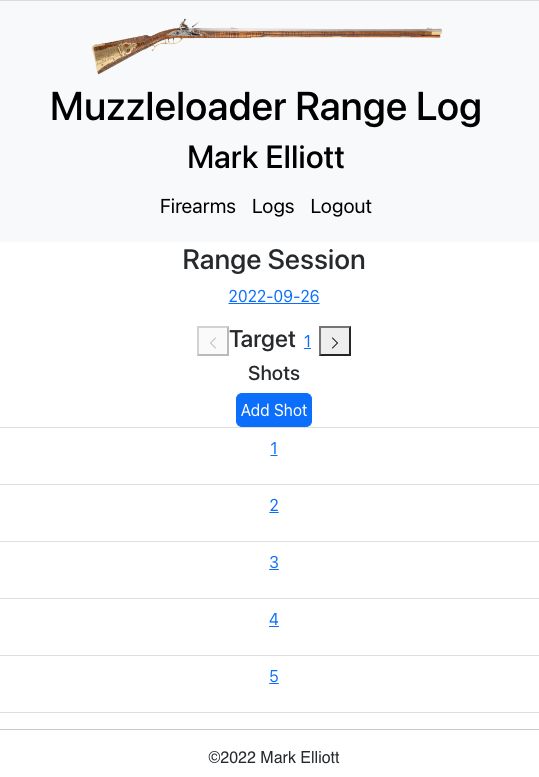Screen dimensions: 539x777
Task: View details of shot 4
Action: pyautogui.click(x=274, y=619)
